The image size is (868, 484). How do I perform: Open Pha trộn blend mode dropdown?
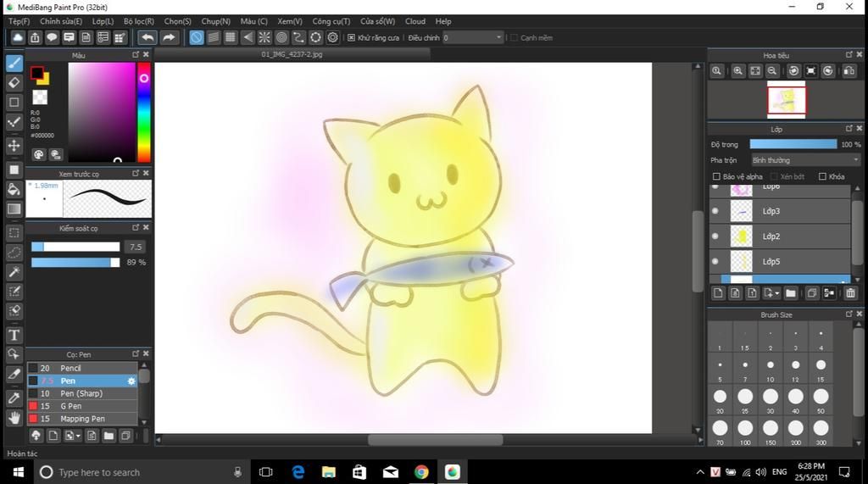(x=805, y=160)
